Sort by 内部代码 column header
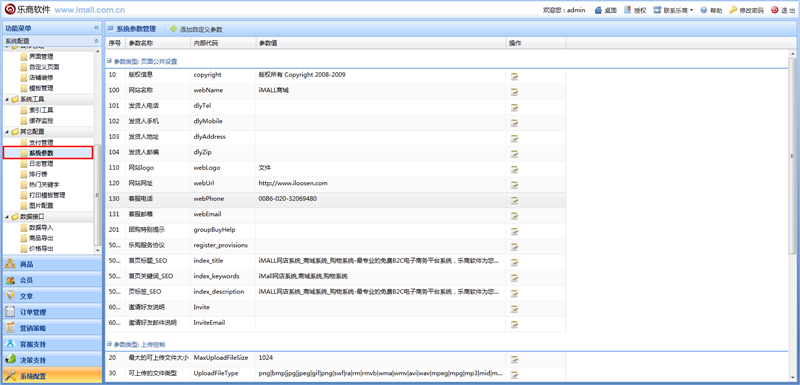This screenshot has width=800, height=385. [x=223, y=43]
